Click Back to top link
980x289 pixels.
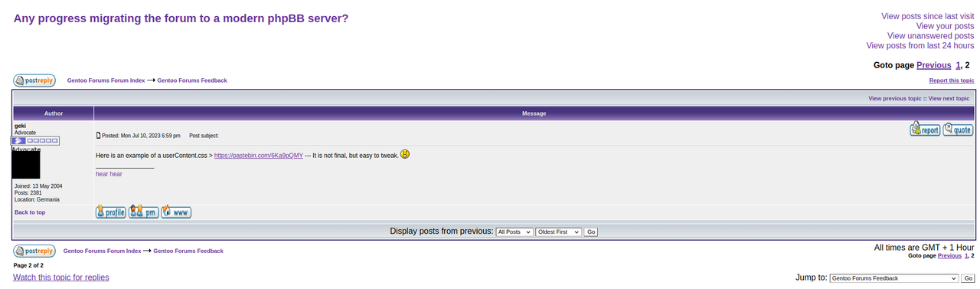point(30,212)
